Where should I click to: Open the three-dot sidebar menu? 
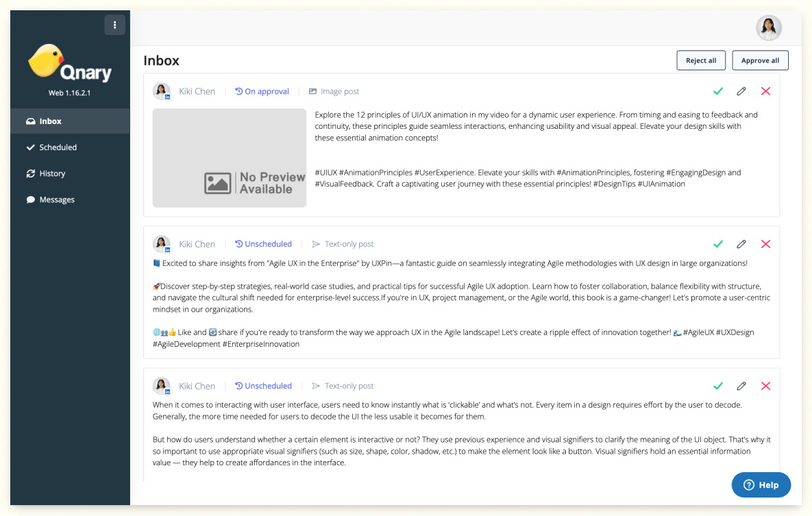[x=115, y=25]
